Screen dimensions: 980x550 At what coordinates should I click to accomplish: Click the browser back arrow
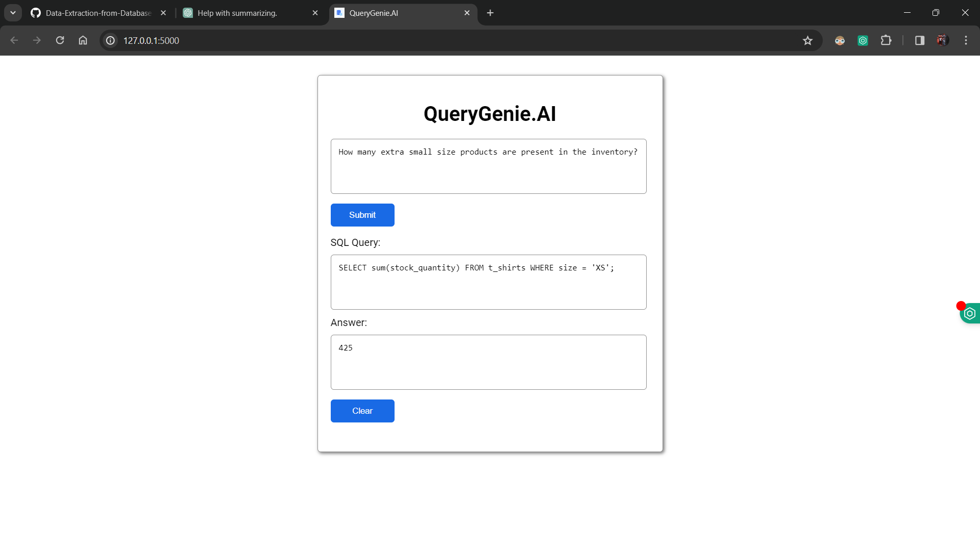point(14,40)
